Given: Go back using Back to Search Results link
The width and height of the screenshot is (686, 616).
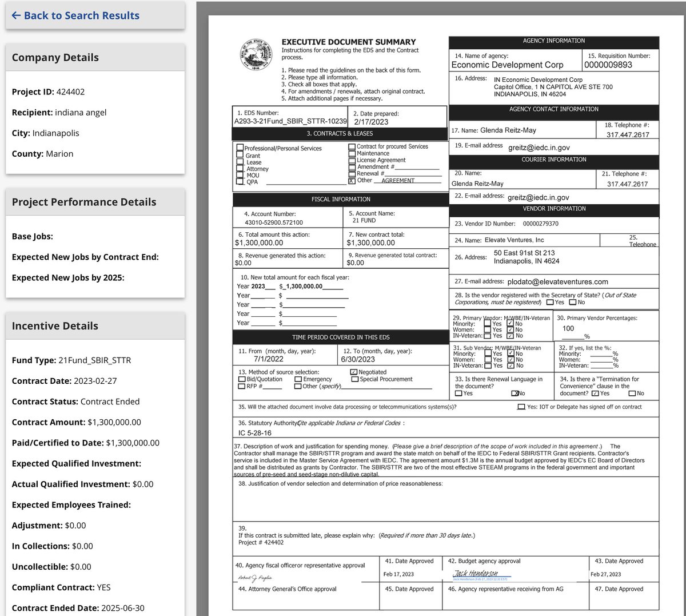Looking at the screenshot, I should [75, 15].
